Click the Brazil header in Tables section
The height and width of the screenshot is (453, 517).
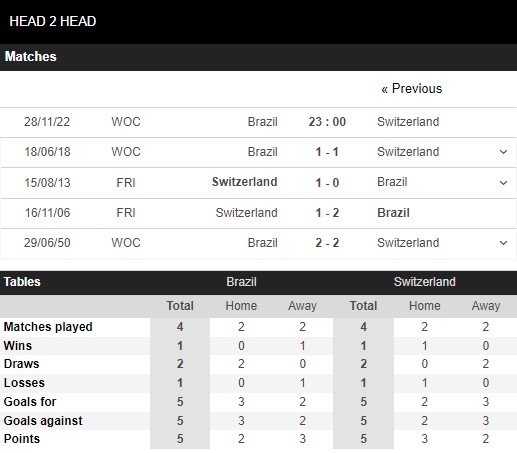[x=241, y=282]
